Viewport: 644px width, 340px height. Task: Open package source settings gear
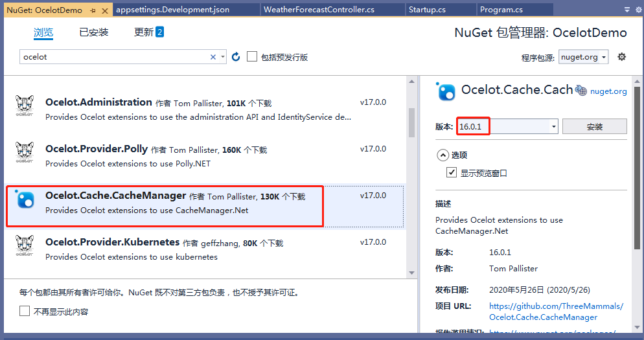click(x=622, y=57)
